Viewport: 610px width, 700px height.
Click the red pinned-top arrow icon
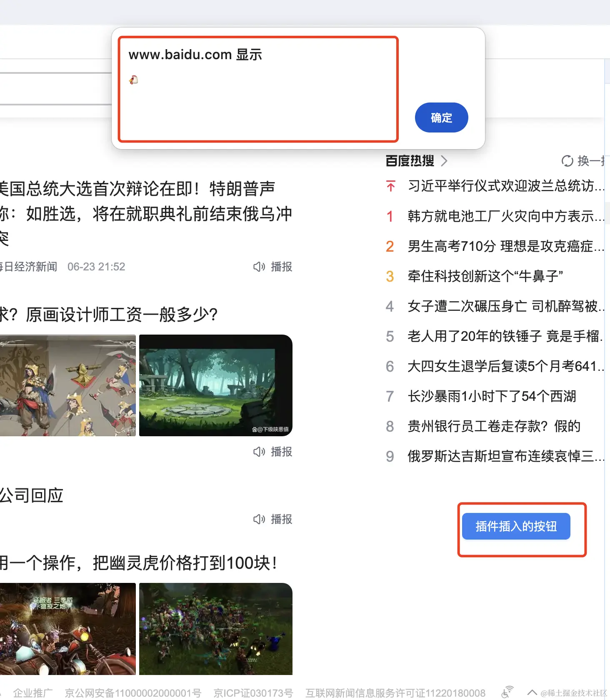tap(390, 186)
